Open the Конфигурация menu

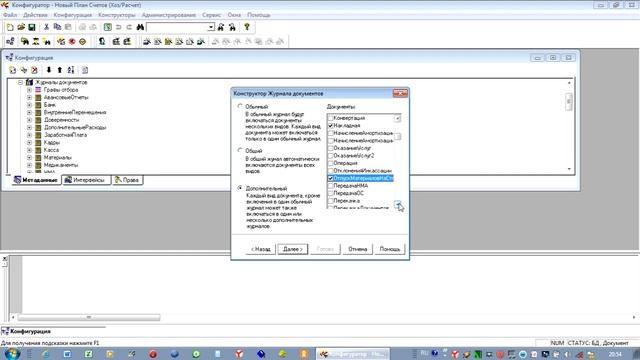pyautogui.click(x=73, y=15)
